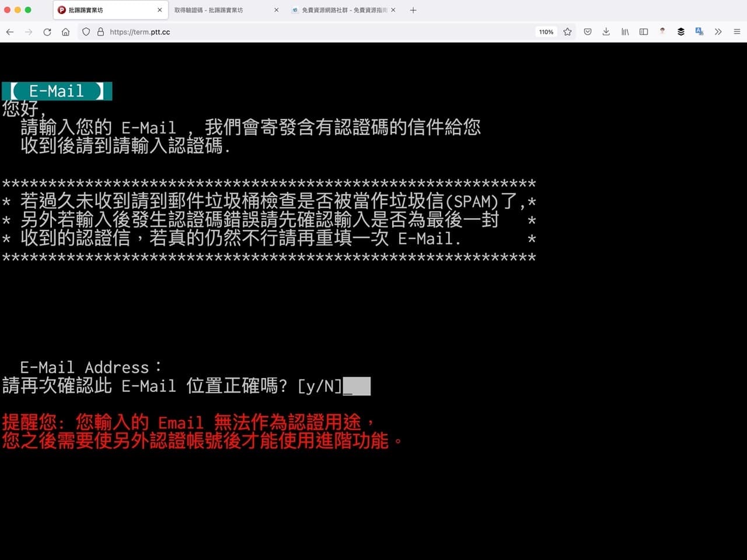Reset the 110% zoom level badge

(x=546, y=32)
